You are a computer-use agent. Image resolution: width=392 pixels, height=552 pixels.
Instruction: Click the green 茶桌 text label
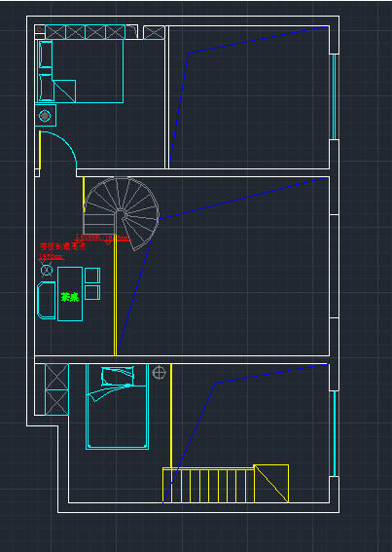pyautogui.click(x=70, y=297)
